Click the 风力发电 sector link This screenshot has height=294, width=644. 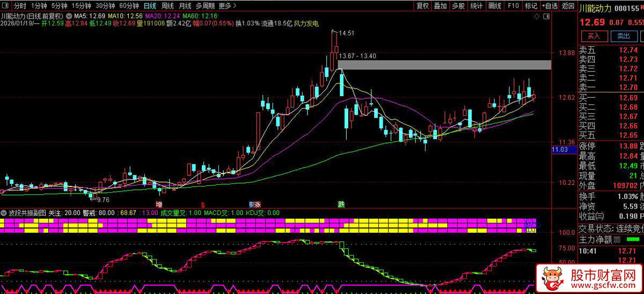pyautogui.click(x=306, y=24)
